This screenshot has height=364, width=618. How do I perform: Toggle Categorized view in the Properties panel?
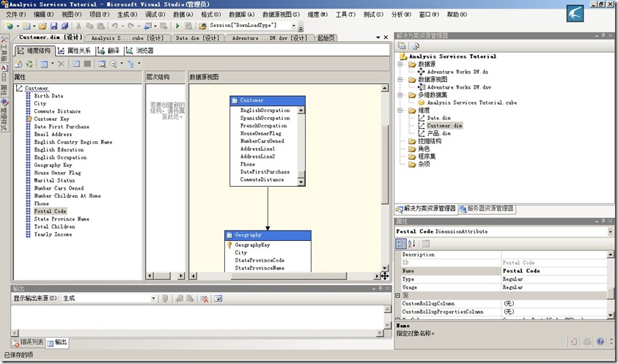click(x=400, y=243)
